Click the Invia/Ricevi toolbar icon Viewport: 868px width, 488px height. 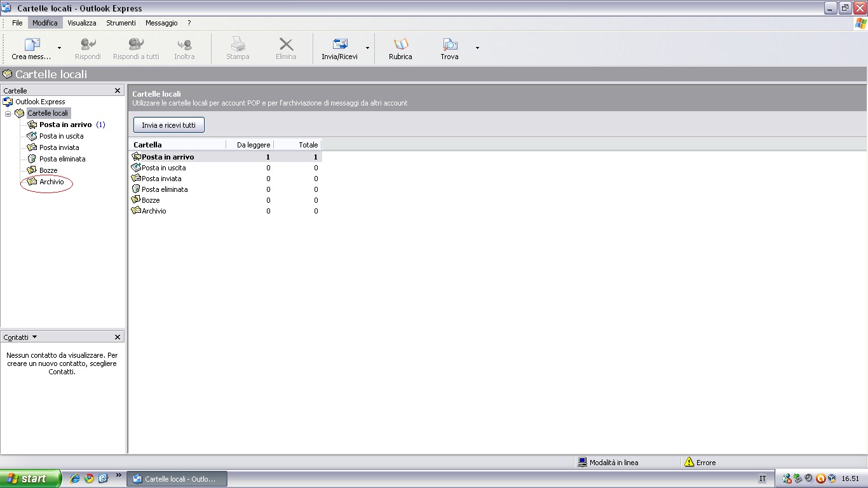pos(340,44)
